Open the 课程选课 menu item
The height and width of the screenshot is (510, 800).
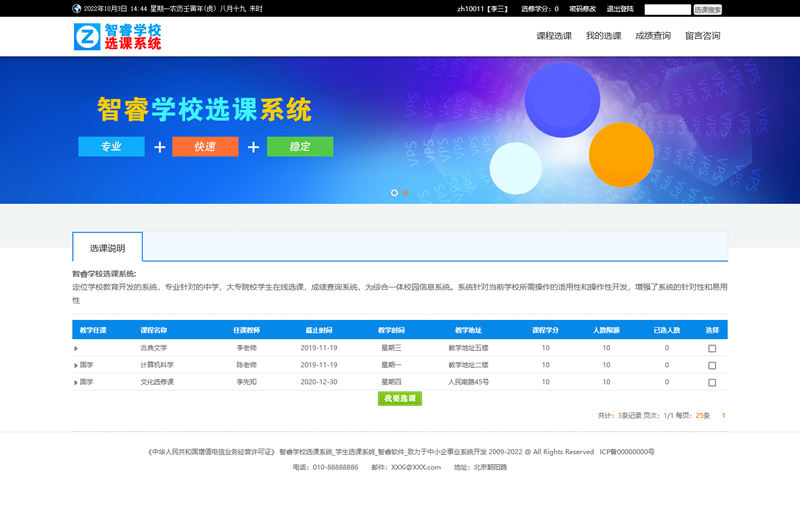point(554,36)
